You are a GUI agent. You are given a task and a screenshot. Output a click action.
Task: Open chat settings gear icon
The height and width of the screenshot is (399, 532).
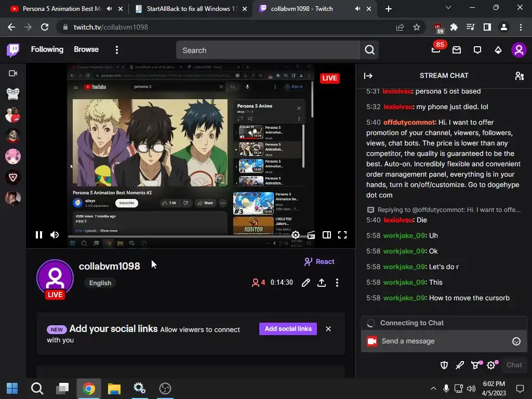tap(491, 365)
